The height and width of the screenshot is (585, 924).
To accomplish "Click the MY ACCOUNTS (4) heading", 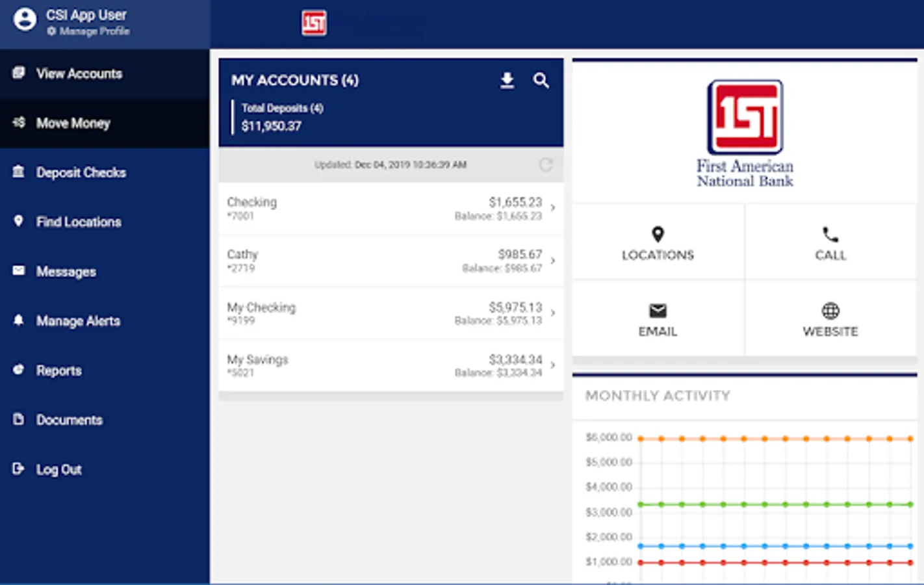I will point(295,81).
